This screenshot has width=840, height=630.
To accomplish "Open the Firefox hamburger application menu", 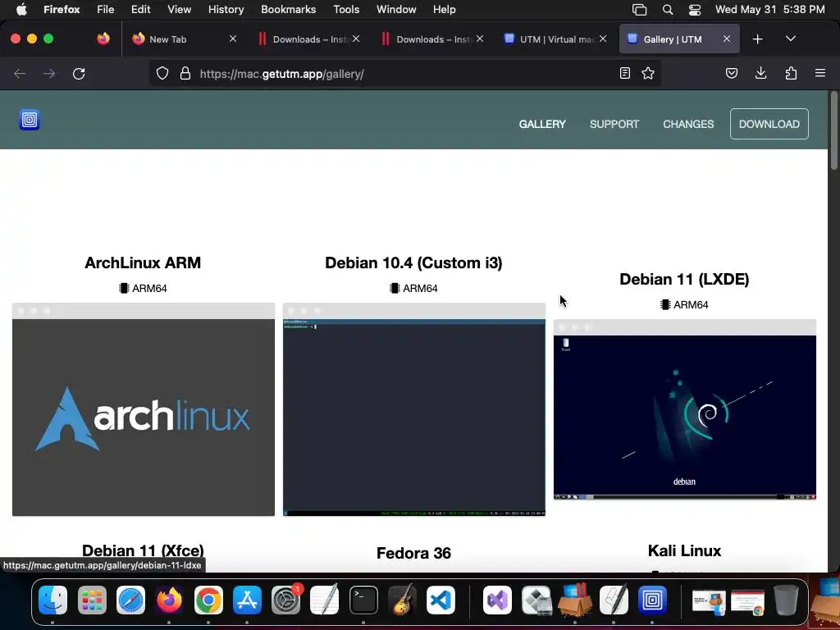I will click(x=819, y=73).
